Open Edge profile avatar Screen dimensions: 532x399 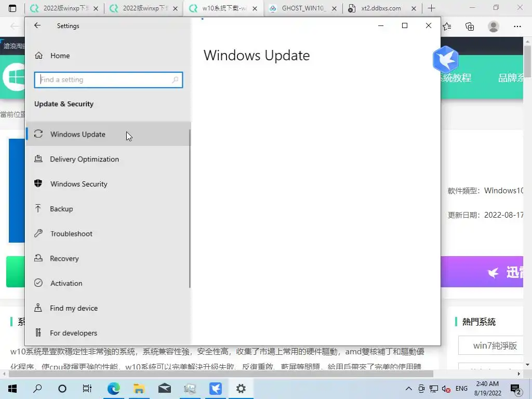[494, 26]
